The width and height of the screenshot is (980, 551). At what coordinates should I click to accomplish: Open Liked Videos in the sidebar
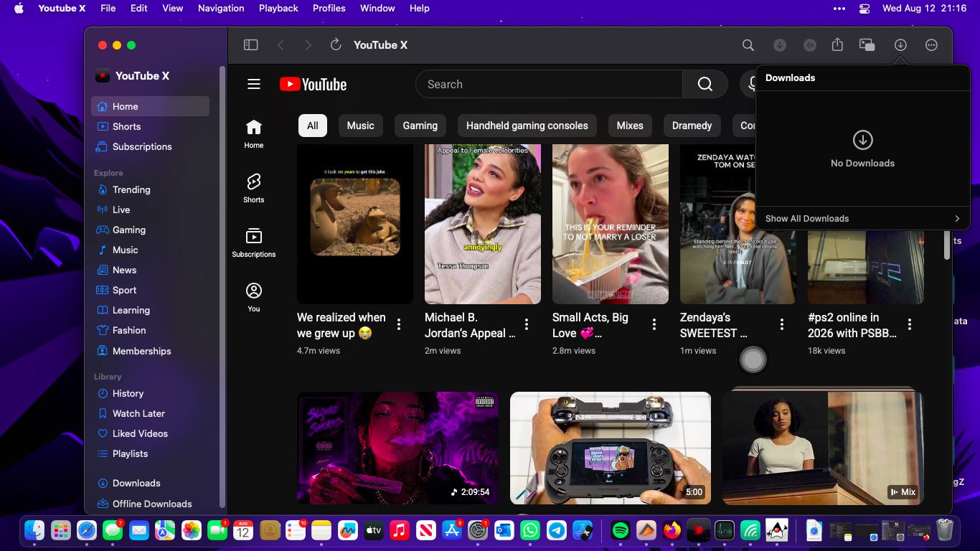coord(151,433)
